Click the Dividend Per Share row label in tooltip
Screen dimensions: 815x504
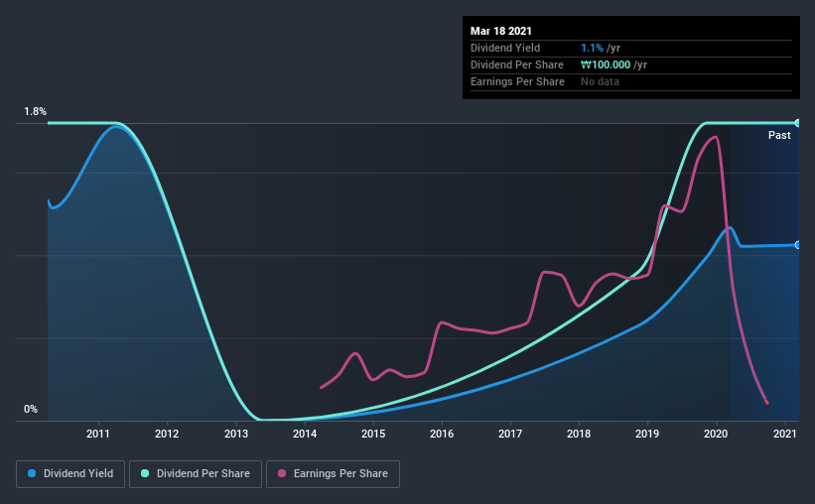(516, 64)
